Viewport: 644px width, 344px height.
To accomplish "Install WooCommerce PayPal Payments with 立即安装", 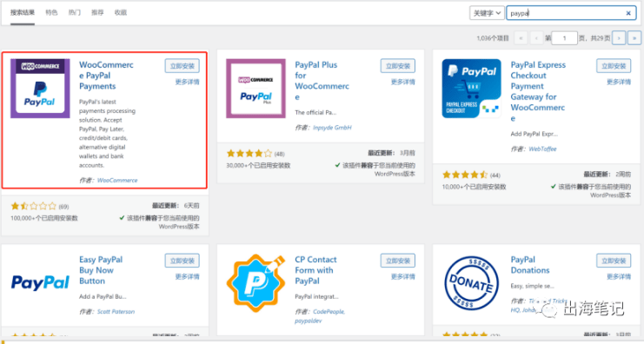I will tap(183, 66).
